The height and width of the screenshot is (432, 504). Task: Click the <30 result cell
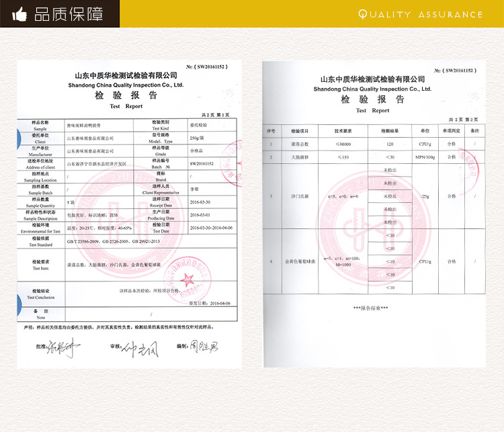390,157
